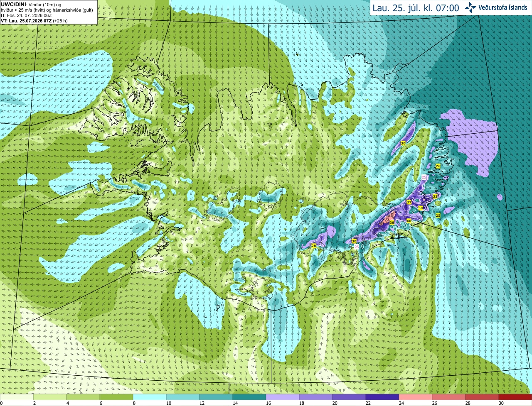Click the date label Lau. 25. júl. kl. 07:00

(416, 8)
